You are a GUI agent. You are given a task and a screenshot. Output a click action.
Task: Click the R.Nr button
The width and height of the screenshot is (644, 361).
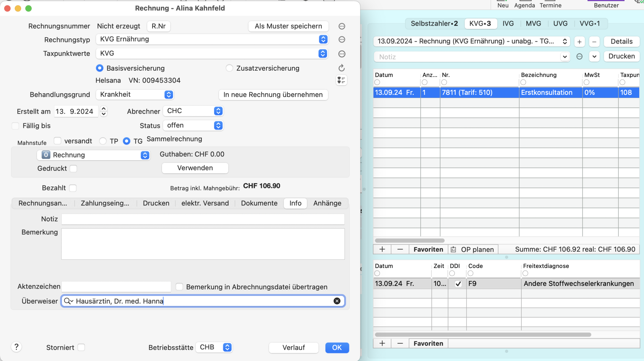pyautogui.click(x=158, y=26)
